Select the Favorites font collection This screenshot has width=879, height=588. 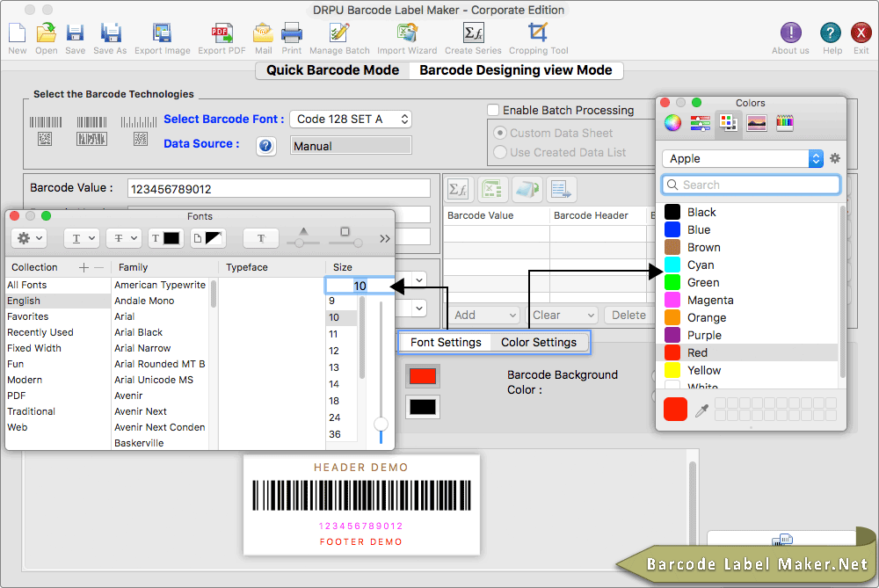pos(58,316)
